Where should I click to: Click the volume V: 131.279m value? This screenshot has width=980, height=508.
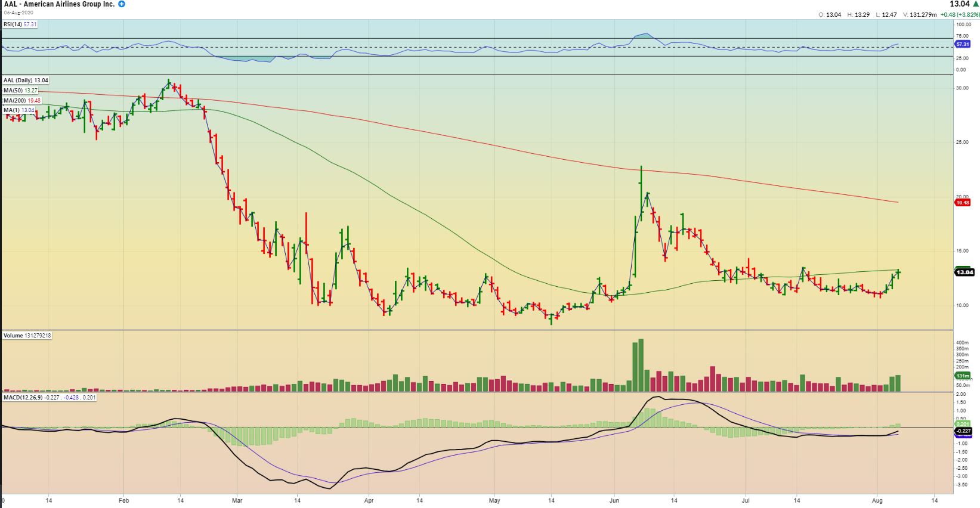click(x=920, y=15)
